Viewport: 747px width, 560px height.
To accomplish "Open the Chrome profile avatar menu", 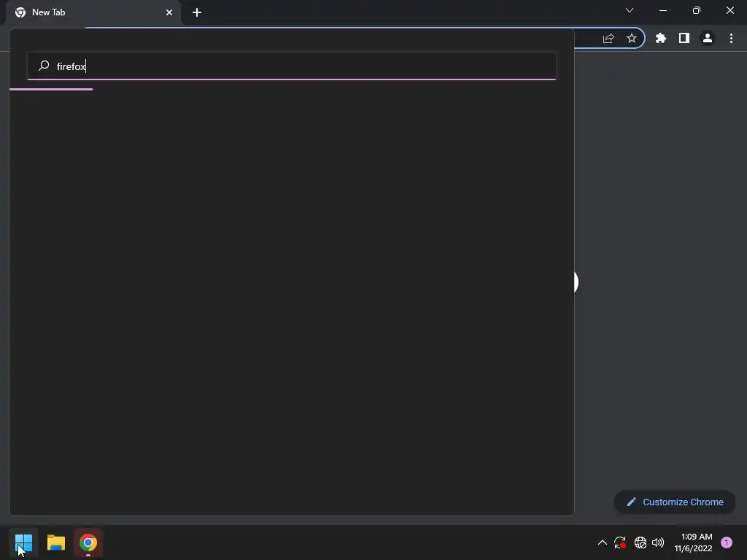I will click(x=708, y=38).
